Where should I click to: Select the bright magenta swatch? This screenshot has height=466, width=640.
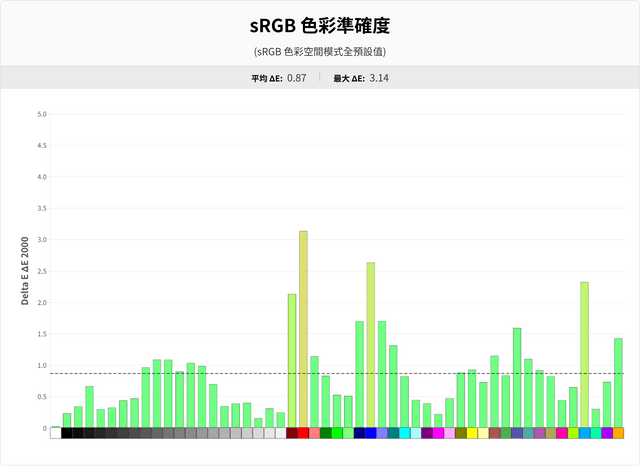pyautogui.click(x=438, y=433)
